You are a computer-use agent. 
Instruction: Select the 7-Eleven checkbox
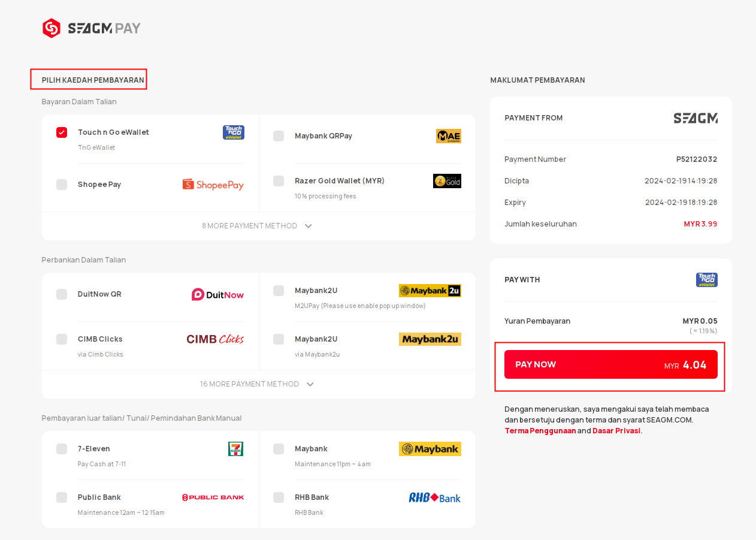62,449
